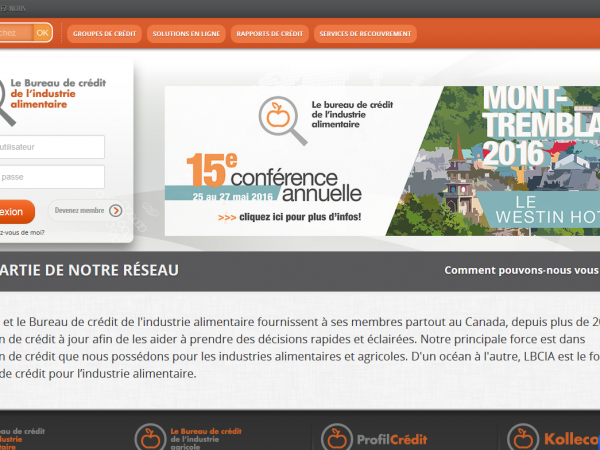Click the Devenez membre button
The height and width of the screenshot is (450, 600).
(86, 210)
